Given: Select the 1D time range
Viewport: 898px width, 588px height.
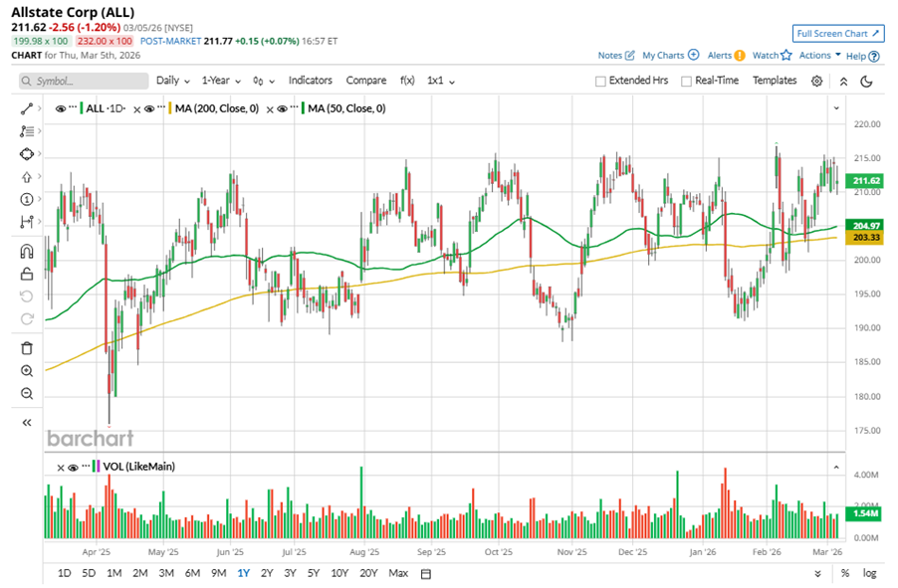Looking at the screenshot, I should 64,573.
